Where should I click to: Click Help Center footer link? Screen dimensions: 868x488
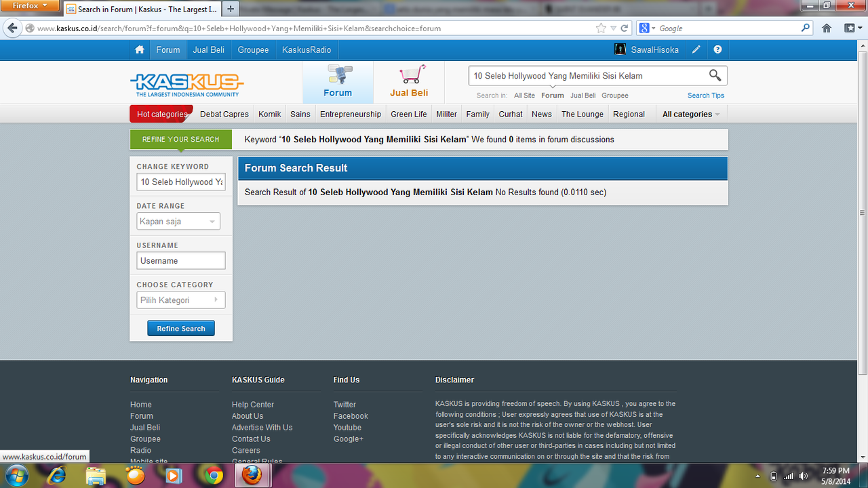[x=253, y=405]
